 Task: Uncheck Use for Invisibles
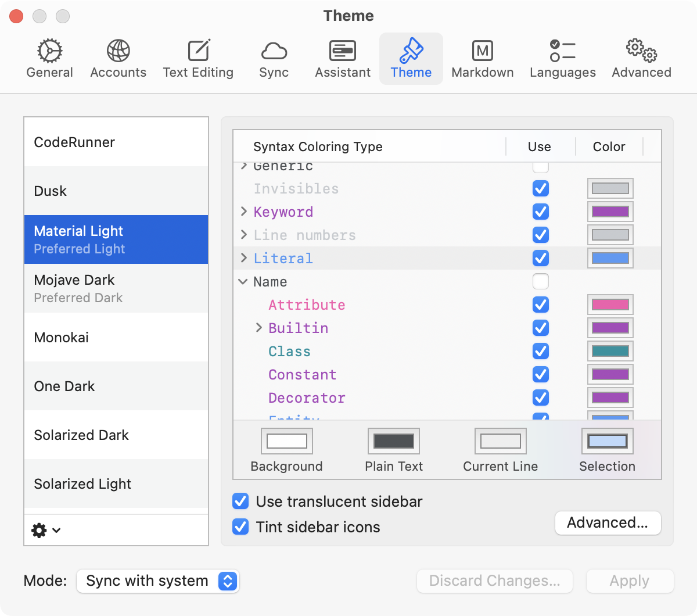coord(541,188)
